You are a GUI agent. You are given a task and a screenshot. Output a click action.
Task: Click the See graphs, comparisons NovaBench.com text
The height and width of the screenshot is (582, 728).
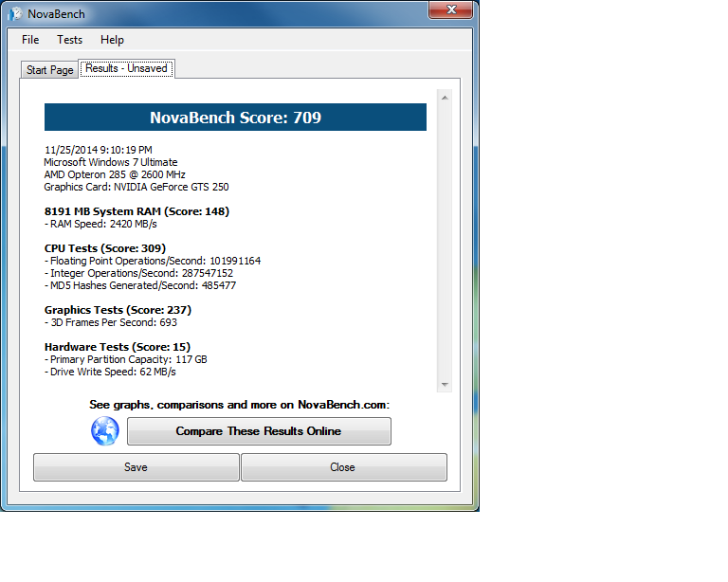240,405
